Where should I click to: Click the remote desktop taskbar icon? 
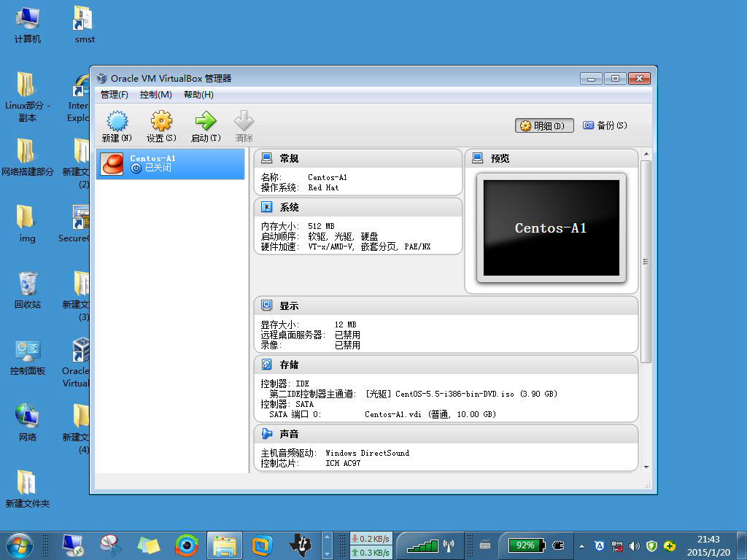tap(73, 545)
